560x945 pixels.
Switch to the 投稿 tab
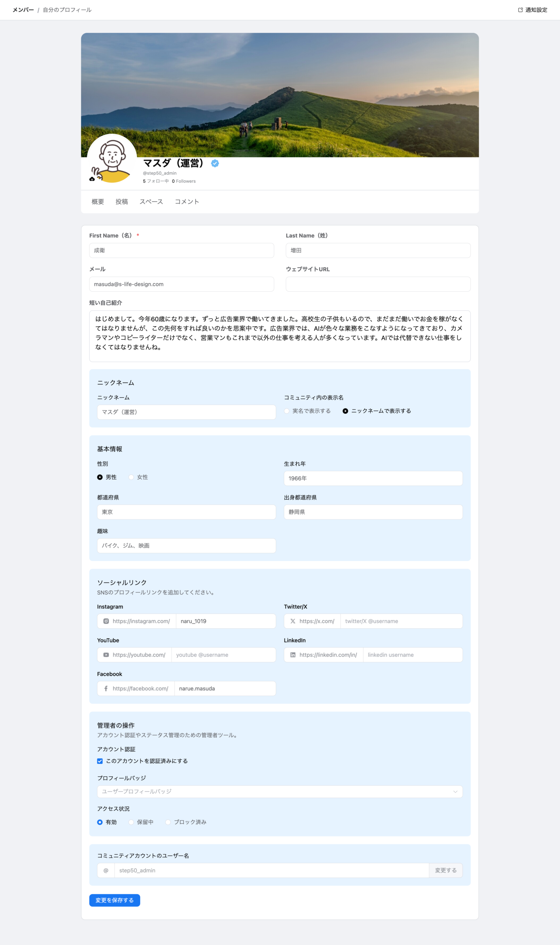121,202
